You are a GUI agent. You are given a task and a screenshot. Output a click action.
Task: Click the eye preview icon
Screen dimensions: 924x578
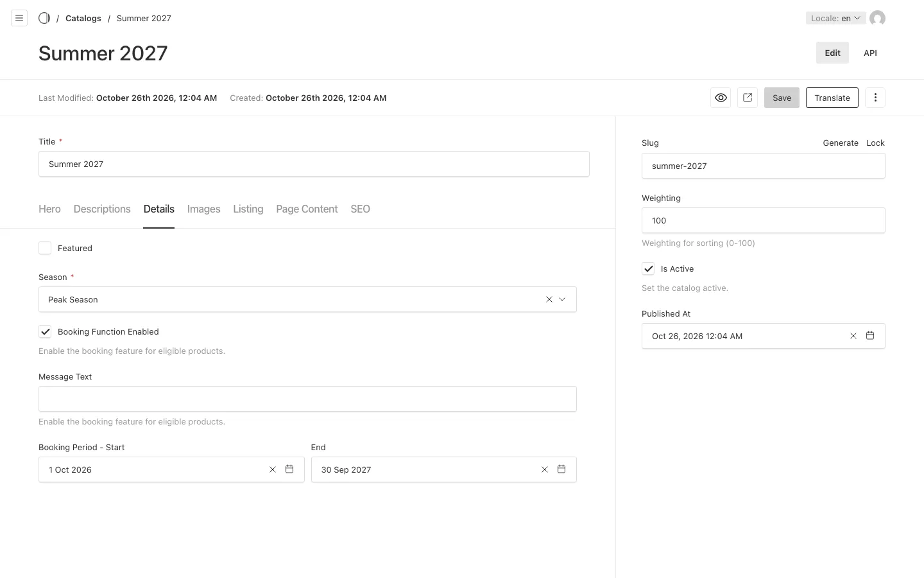(721, 98)
